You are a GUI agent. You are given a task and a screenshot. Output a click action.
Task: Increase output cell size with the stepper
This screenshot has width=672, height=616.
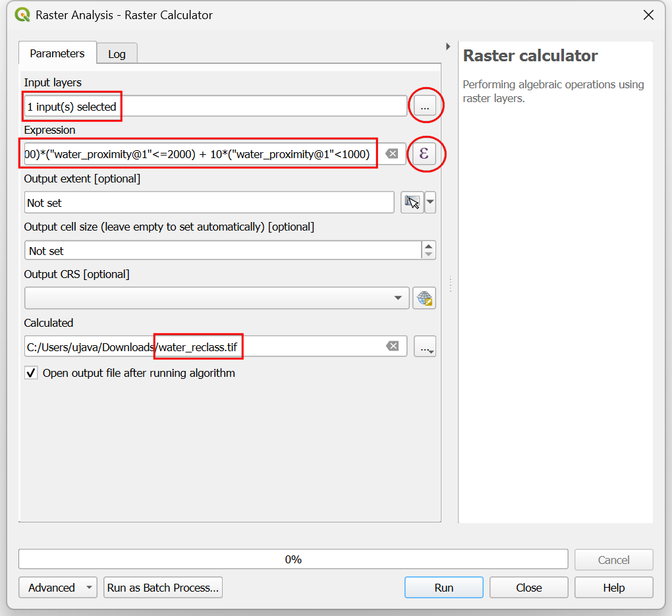tap(429, 246)
